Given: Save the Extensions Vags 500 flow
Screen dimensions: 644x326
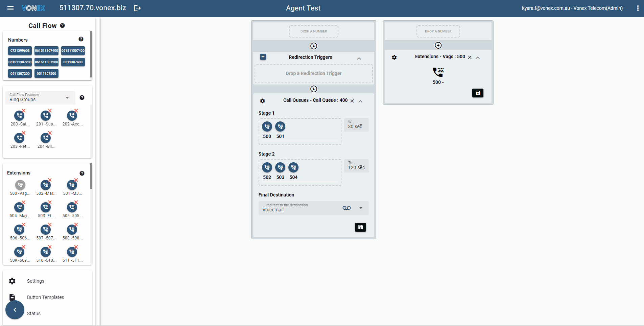Looking at the screenshot, I should (x=477, y=93).
